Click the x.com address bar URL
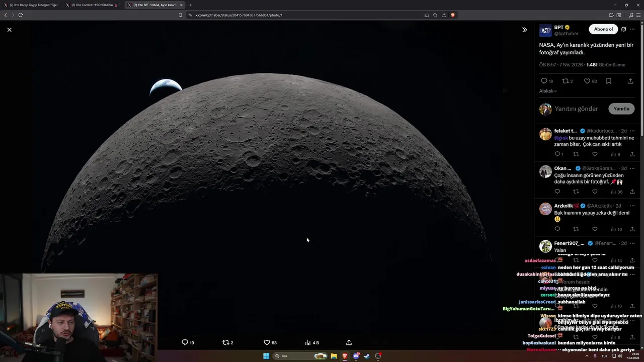 [x=239, y=15]
